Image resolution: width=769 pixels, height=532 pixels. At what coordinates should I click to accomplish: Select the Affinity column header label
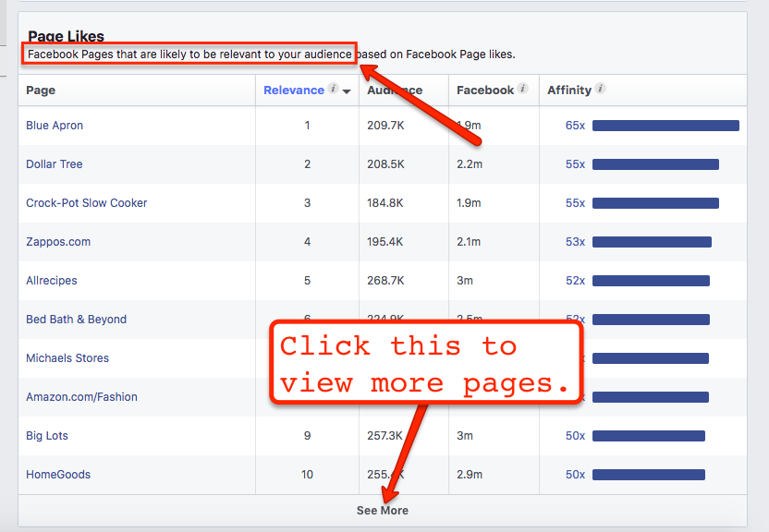569,91
